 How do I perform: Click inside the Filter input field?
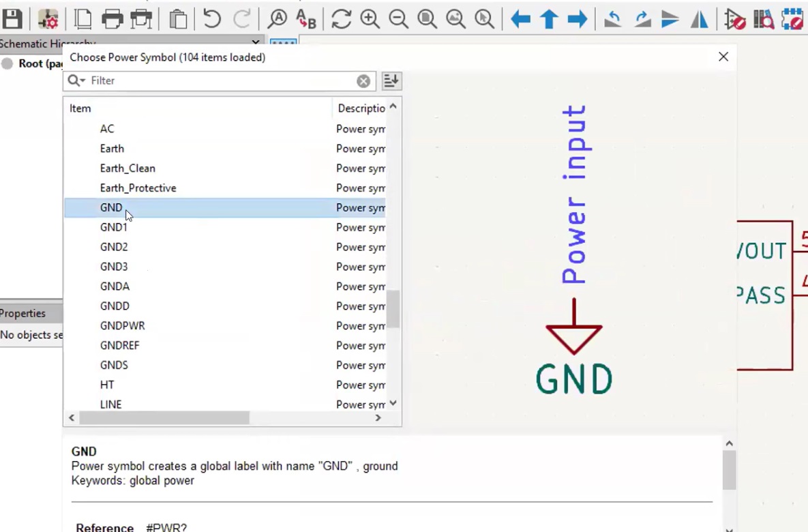click(x=205, y=80)
